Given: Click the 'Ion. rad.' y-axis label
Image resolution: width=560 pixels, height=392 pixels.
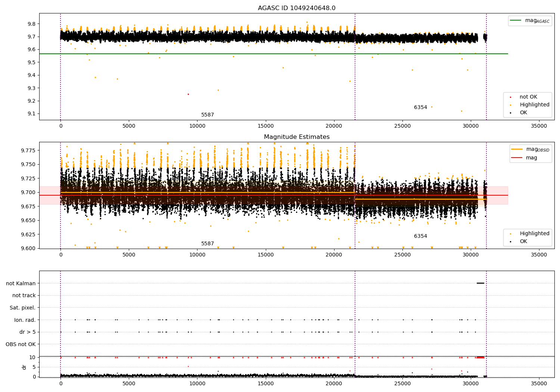Looking at the screenshot, I should pos(25,320).
